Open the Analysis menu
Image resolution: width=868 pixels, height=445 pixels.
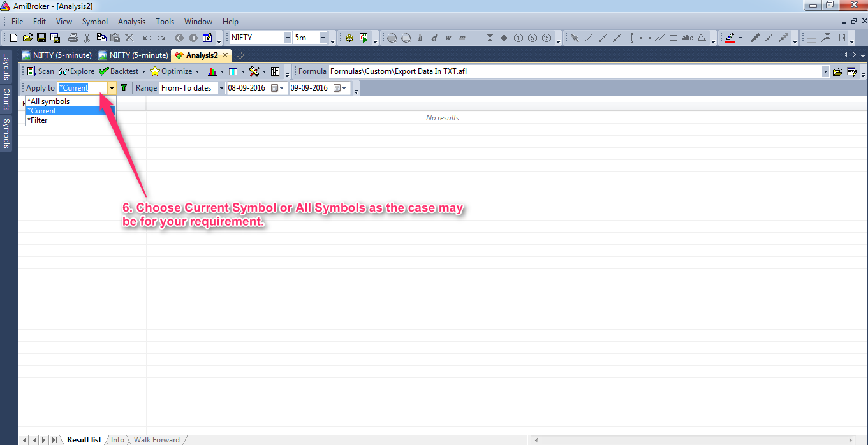click(131, 22)
